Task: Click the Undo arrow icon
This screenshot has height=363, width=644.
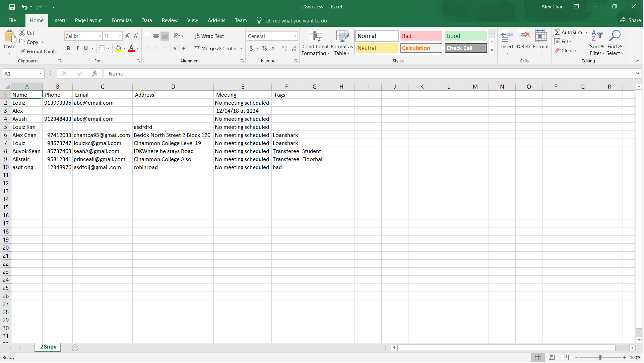Action: click(x=24, y=7)
